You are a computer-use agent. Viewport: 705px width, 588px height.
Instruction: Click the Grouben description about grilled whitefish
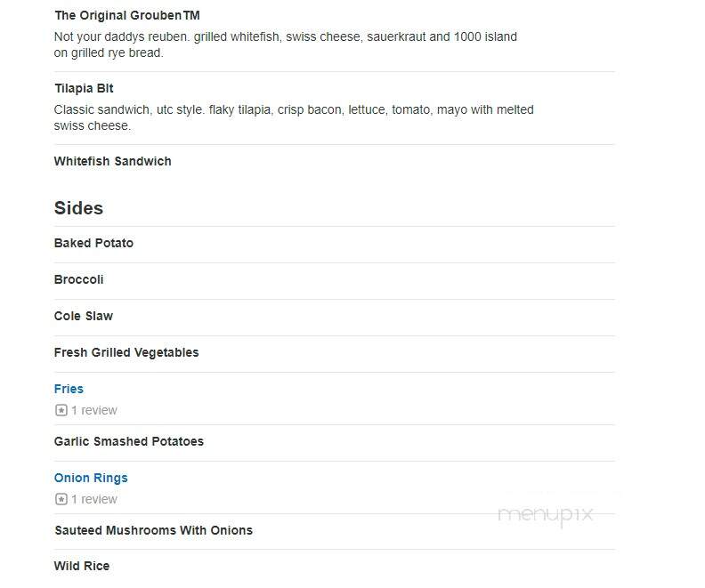pos(286,44)
